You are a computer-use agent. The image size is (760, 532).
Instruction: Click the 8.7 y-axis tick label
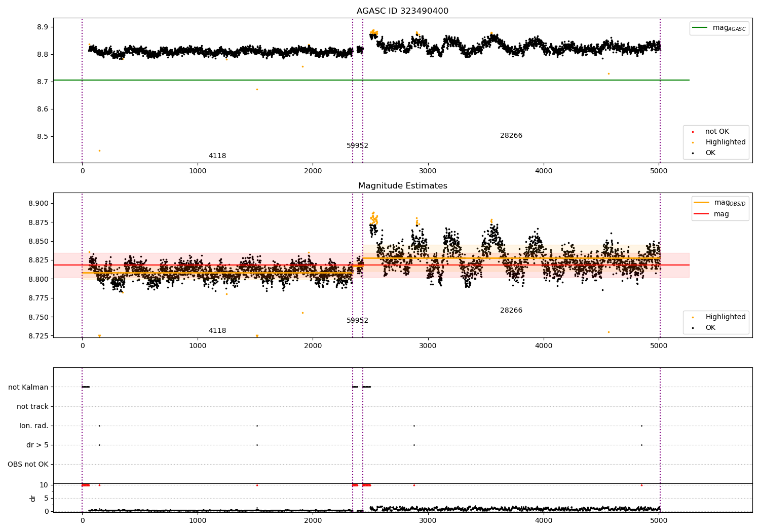tap(43, 82)
